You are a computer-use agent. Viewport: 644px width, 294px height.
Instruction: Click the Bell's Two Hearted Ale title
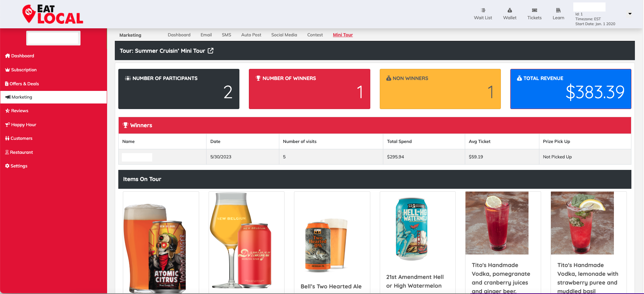pos(331,286)
